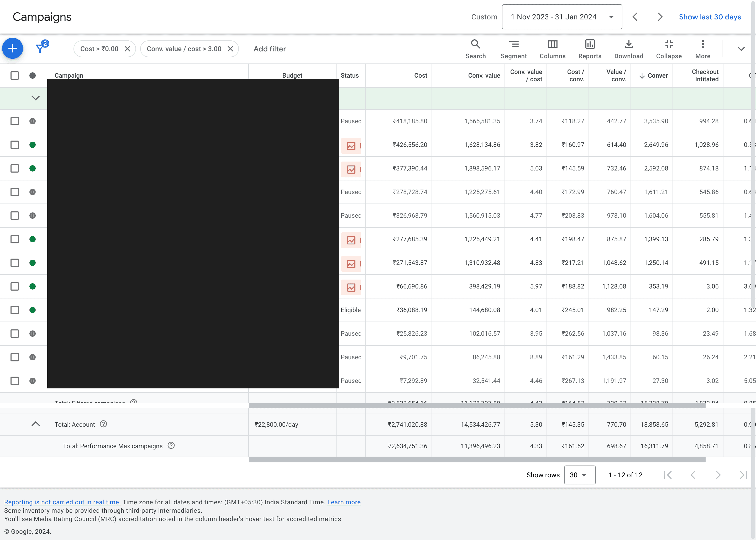Click the status dot header column
Screen dimensions: 756x540
[32, 76]
